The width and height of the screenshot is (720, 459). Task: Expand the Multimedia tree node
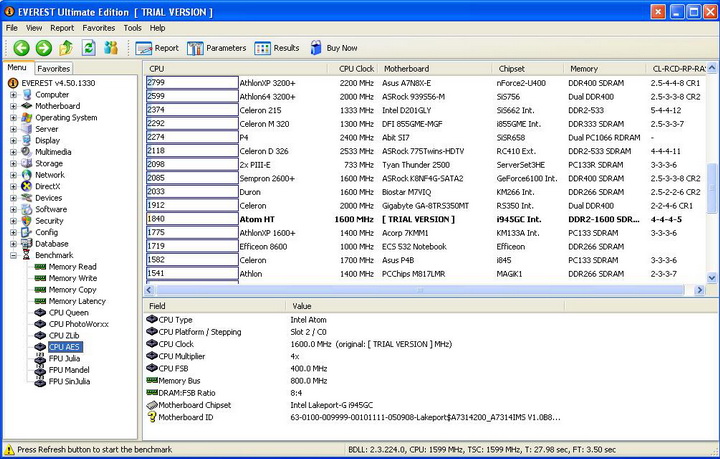pos(13,152)
